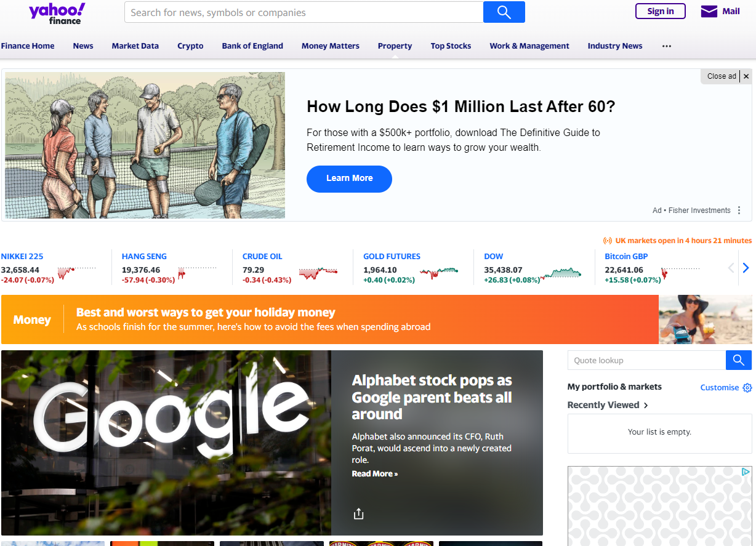
Task: Expand the Recently Viewed chevron
Action: 646,405
